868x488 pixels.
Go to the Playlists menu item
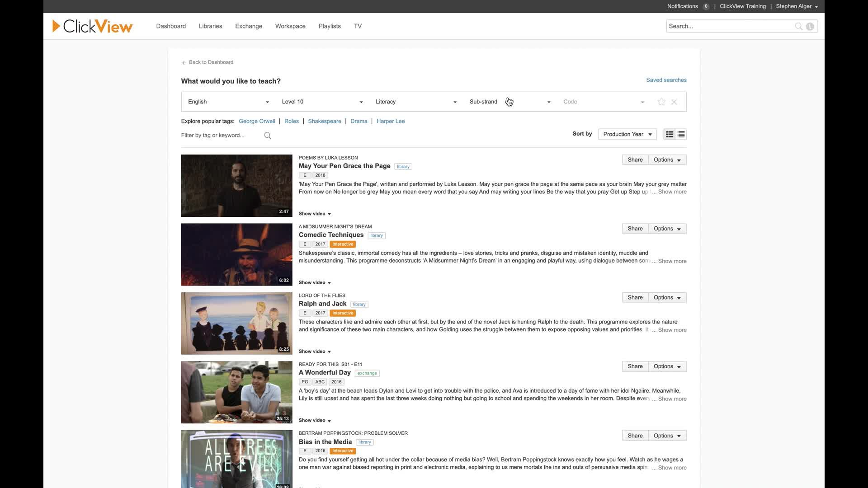tap(329, 26)
